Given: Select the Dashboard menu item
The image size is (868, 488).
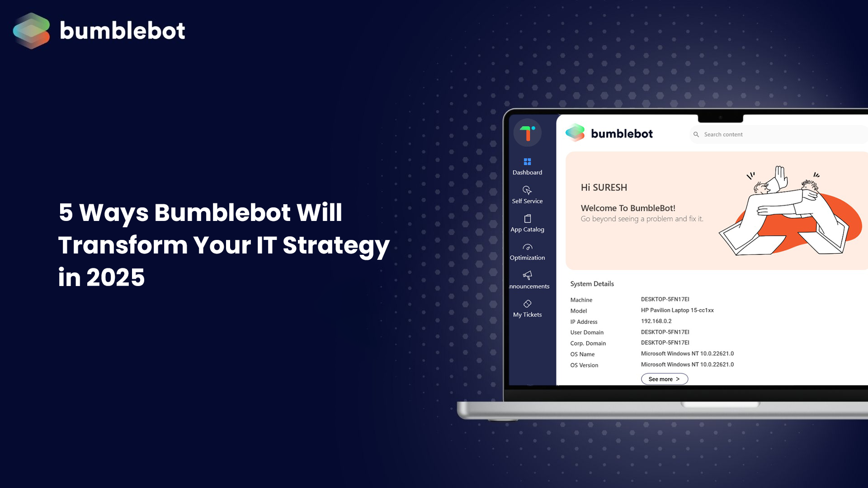Looking at the screenshot, I should (x=527, y=166).
